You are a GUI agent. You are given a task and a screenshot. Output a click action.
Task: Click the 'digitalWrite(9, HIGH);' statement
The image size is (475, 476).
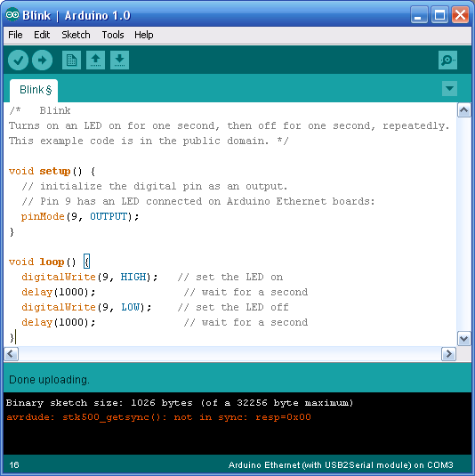(90, 278)
